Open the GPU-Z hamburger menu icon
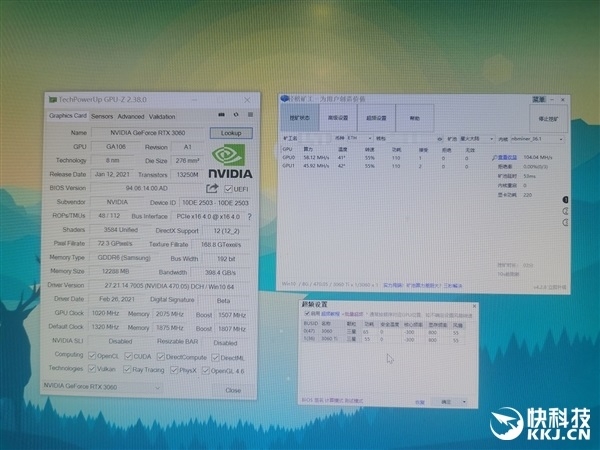The height and width of the screenshot is (450, 600). pos(251,114)
